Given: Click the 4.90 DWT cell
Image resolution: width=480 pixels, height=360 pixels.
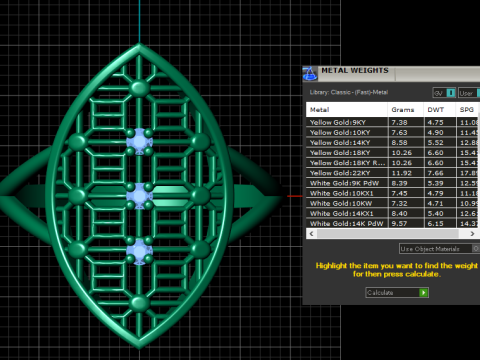Looking at the screenshot, I should coord(440,132).
